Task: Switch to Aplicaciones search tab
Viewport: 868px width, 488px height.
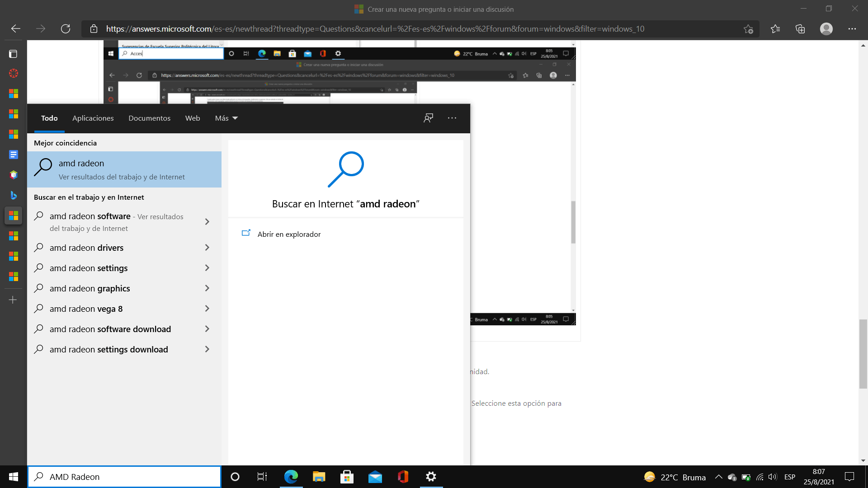Action: coord(93,118)
